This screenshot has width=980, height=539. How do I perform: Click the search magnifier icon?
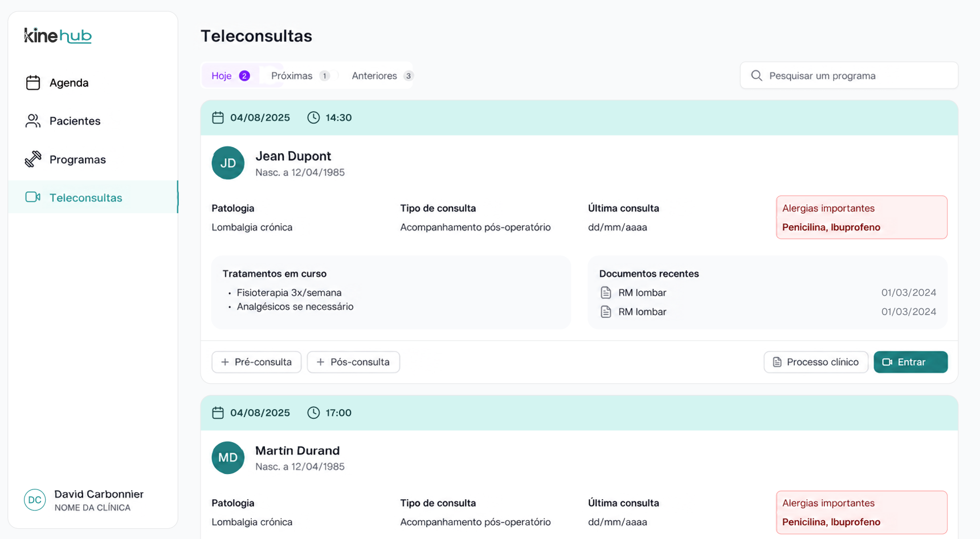point(757,75)
